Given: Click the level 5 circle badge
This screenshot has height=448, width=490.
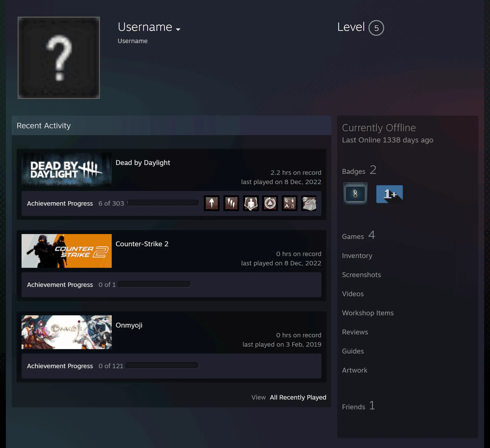Looking at the screenshot, I should tap(376, 28).
